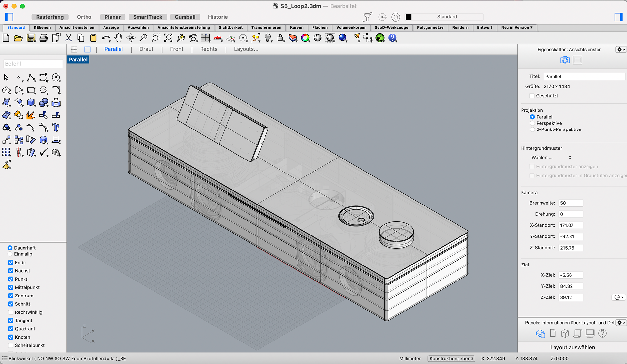Select the Text object tool
Screen dimensions: 627x364
click(x=56, y=128)
